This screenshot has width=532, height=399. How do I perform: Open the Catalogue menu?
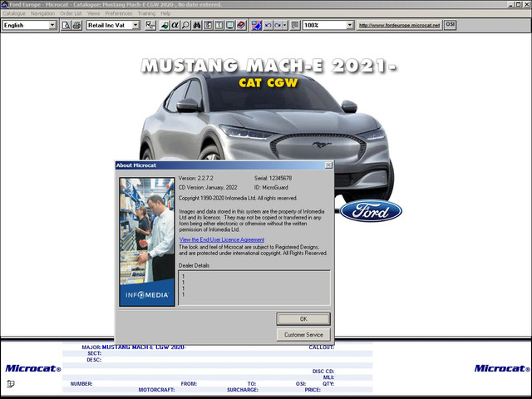tap(14, 13)
